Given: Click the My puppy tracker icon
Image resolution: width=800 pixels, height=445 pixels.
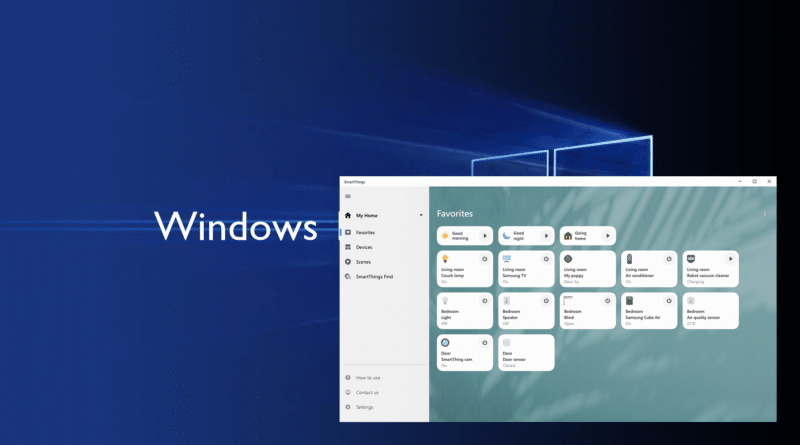Looking at the screenshot, I should [x=568, y=259].
